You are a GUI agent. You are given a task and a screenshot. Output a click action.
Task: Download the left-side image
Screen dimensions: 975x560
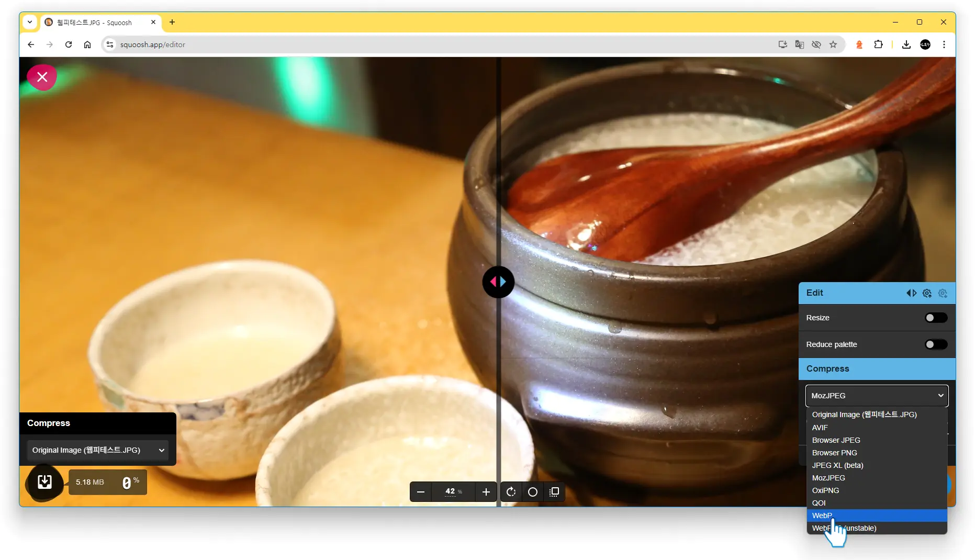click(x=45, y=482)
